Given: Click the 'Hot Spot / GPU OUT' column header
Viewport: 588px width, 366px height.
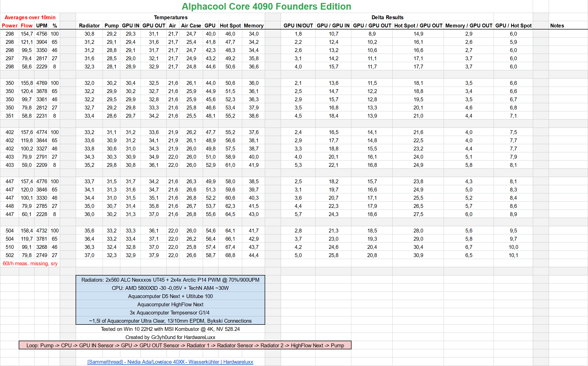Looking at the screenshot, I should tap(418, 26).
